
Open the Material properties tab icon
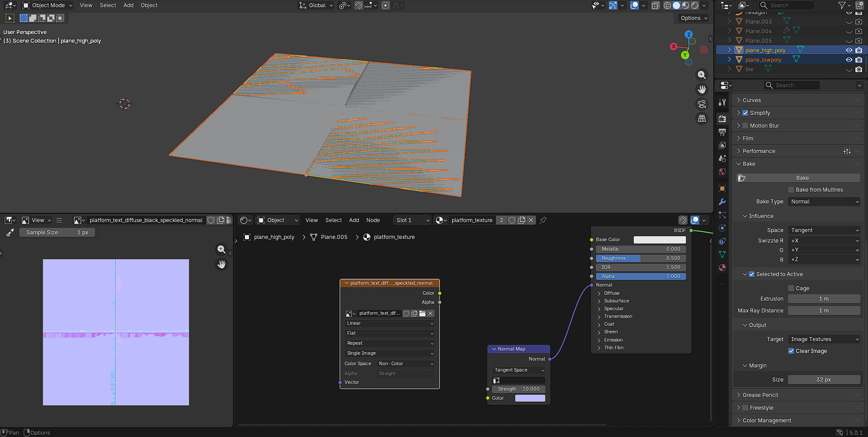click(x=722, y=268)
